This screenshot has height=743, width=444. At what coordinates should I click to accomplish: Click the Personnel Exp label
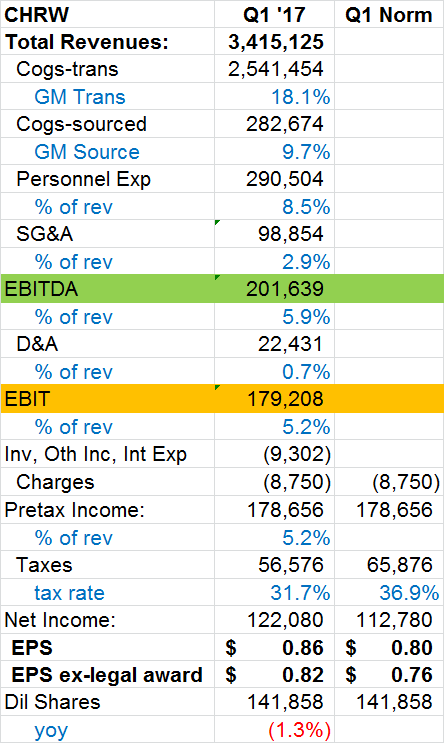click(83, 179)
